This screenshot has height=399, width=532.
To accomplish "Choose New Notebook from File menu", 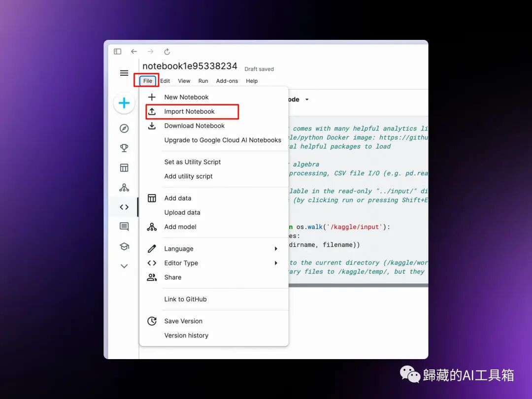I will coord(214,97).
